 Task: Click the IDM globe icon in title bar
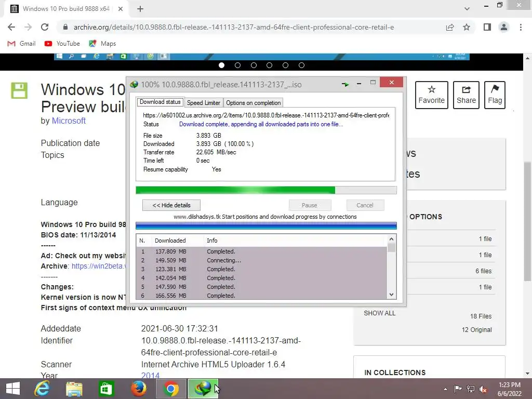134,84
